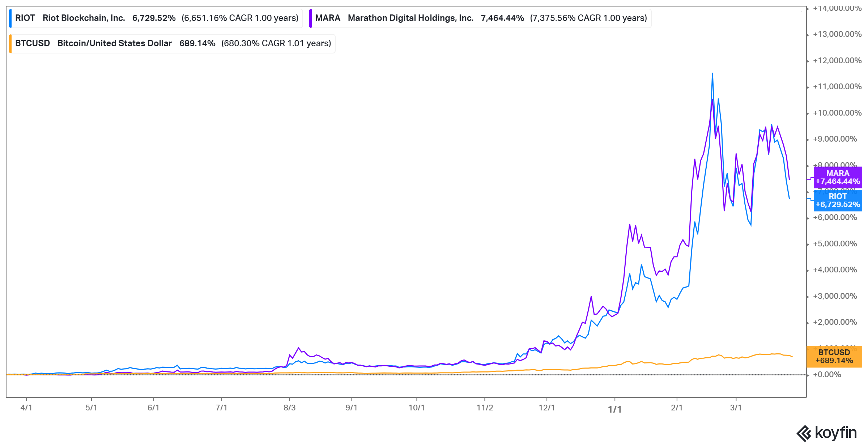Click the MARA ticker legend label

point(328,18)
